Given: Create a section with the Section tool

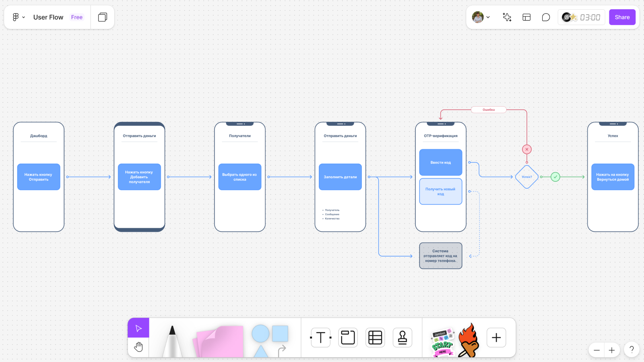Looking at the screenshot, I should point(347,337).
